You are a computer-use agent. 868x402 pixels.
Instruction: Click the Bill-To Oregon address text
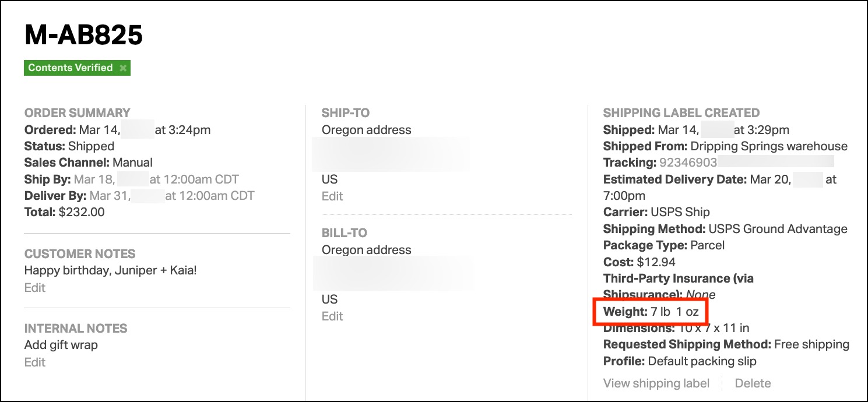click(x=366, y=249)
